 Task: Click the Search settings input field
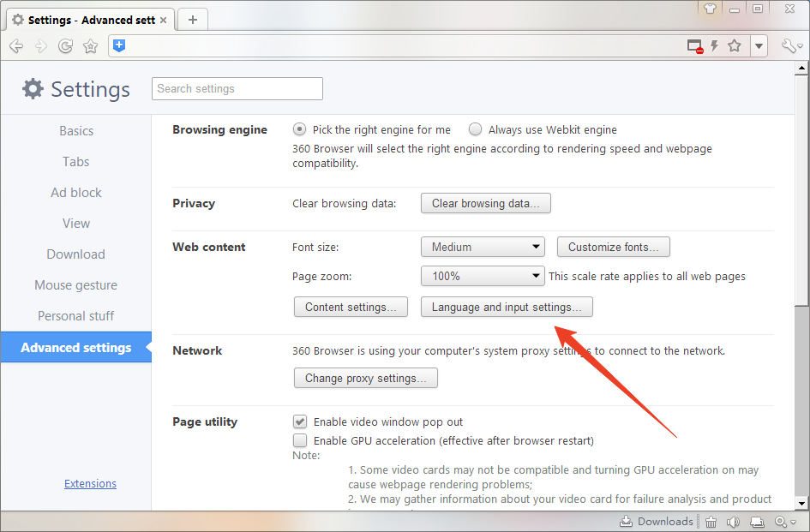click(237, 88)
